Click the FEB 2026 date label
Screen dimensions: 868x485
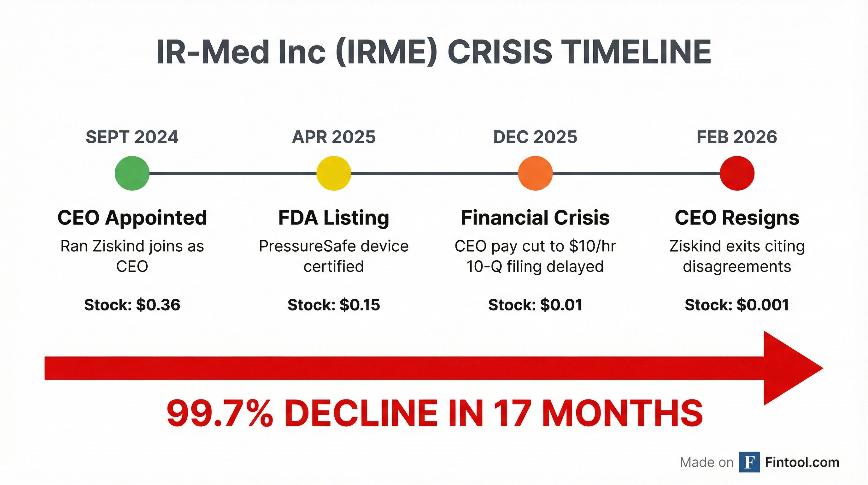coord(737,137)
